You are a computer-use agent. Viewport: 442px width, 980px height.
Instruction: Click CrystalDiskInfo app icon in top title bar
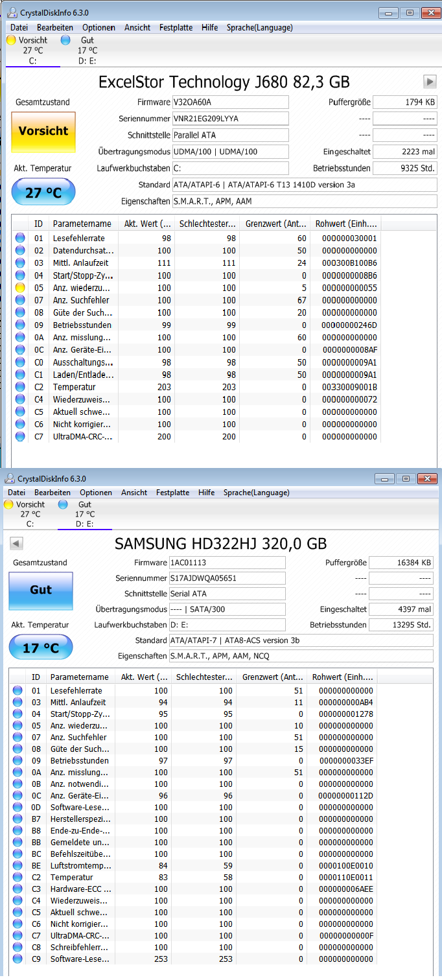12,12
